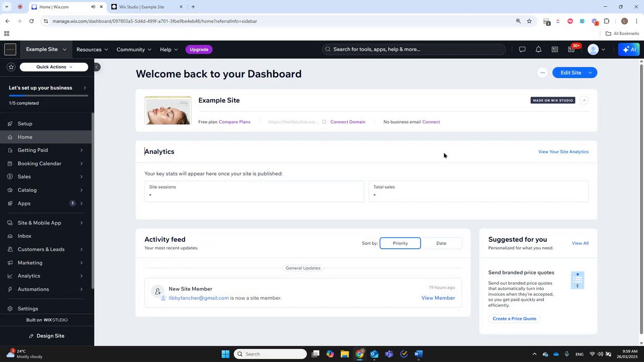Bookmark this page with the star icon
This screenshot has width=644, height=362.
[x=529, y=21]
